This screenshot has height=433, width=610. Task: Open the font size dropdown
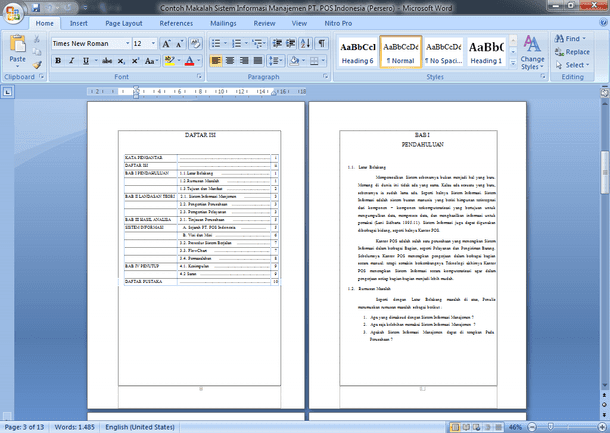(x=153, y=44)
